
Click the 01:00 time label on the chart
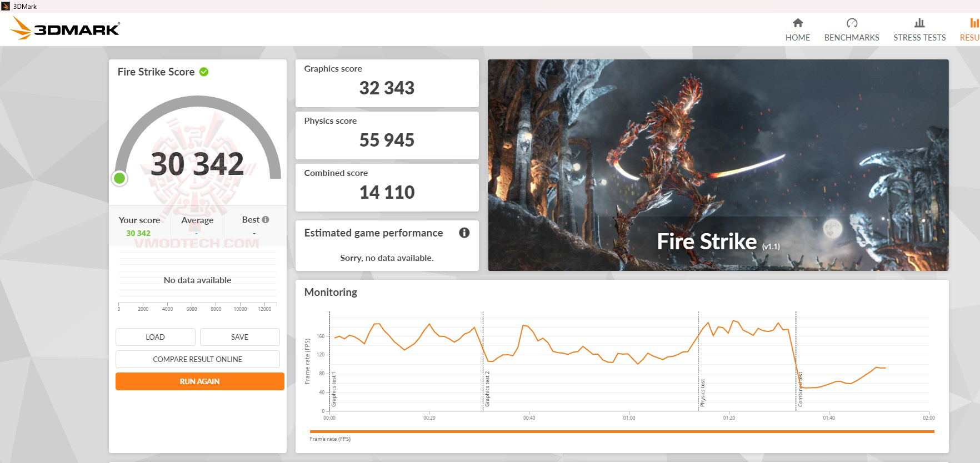pos(629,418)
